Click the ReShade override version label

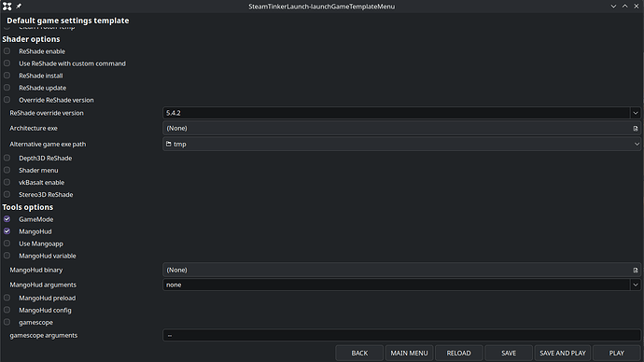pos(47,113)
